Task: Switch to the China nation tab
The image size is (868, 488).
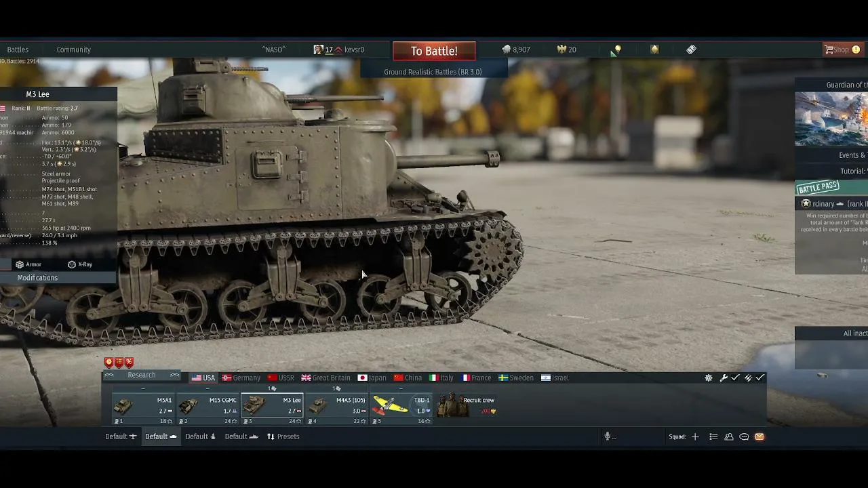Action: click(x=408, y=378)
